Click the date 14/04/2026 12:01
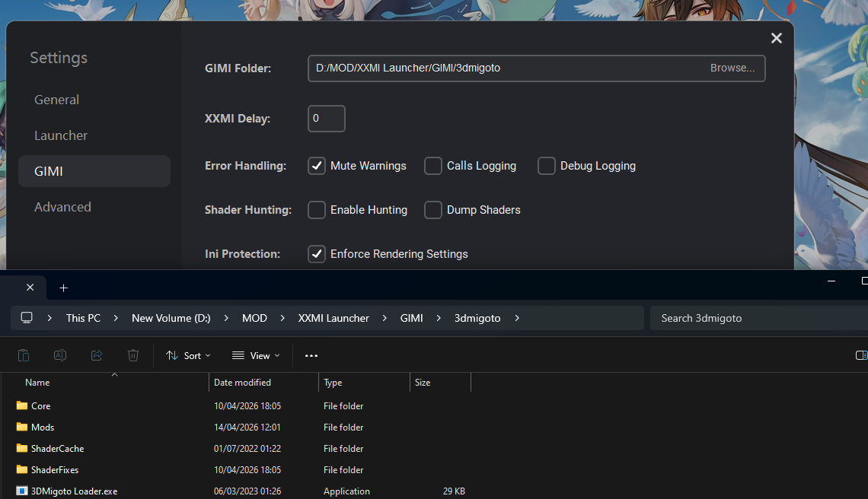868x499 pixels. (x=247, y=427)
